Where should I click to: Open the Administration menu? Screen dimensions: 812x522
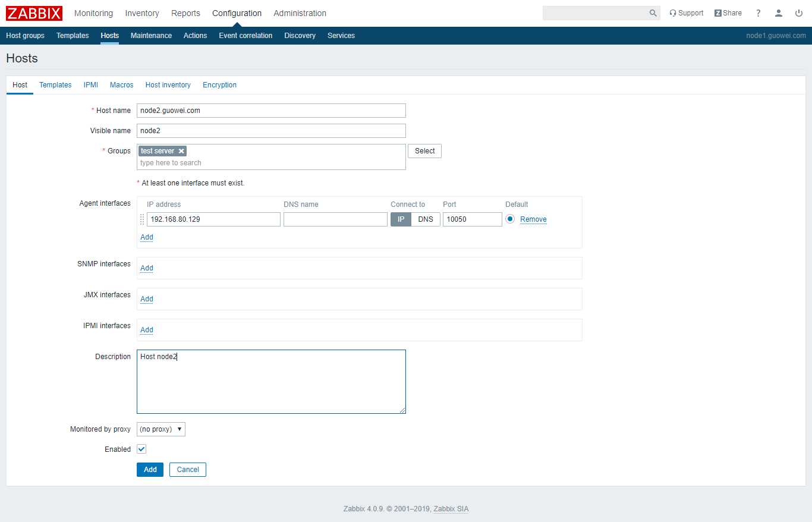tap(300, 13)
